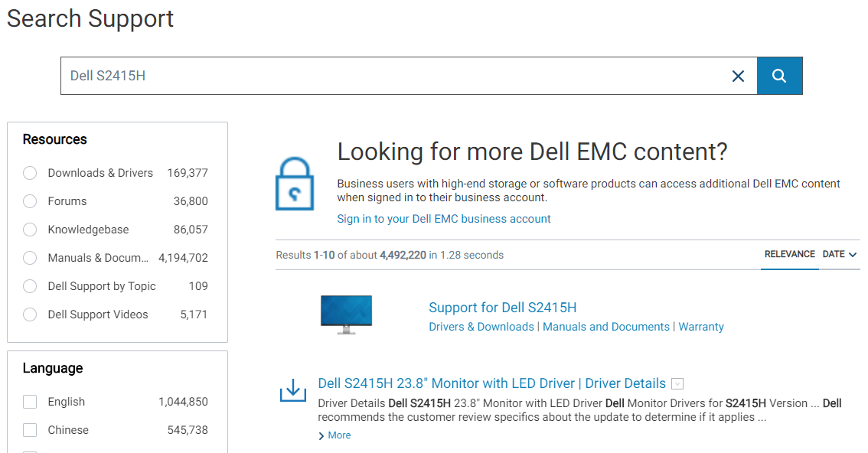Clear the search field with X icon
868x453 pixels.
click(738, 76)
